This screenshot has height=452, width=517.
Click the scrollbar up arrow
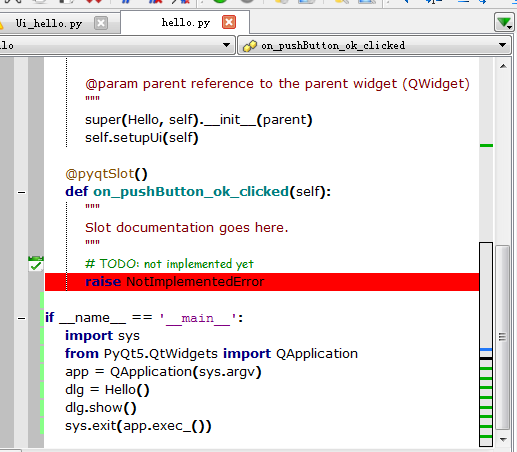[x=503, y=66]
